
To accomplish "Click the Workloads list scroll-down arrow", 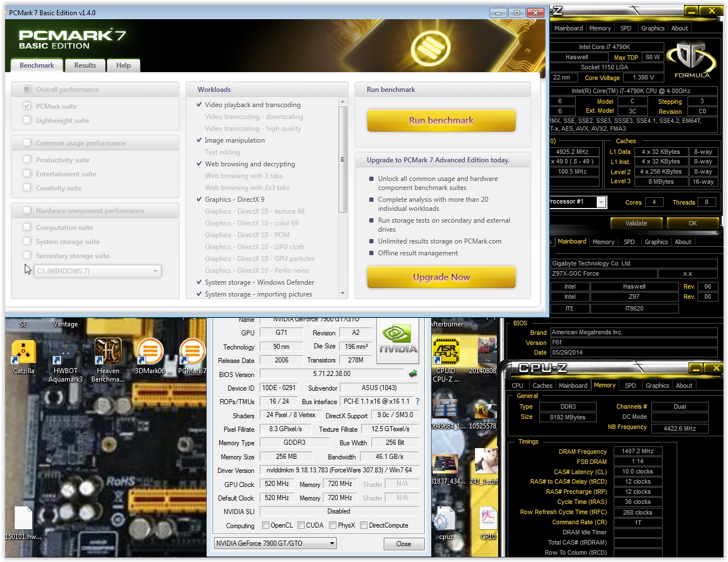I will point(343,293).
